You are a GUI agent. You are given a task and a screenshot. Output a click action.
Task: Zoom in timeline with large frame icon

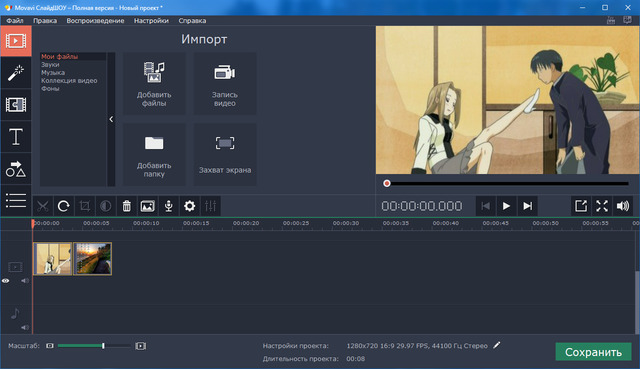[141, 346]
